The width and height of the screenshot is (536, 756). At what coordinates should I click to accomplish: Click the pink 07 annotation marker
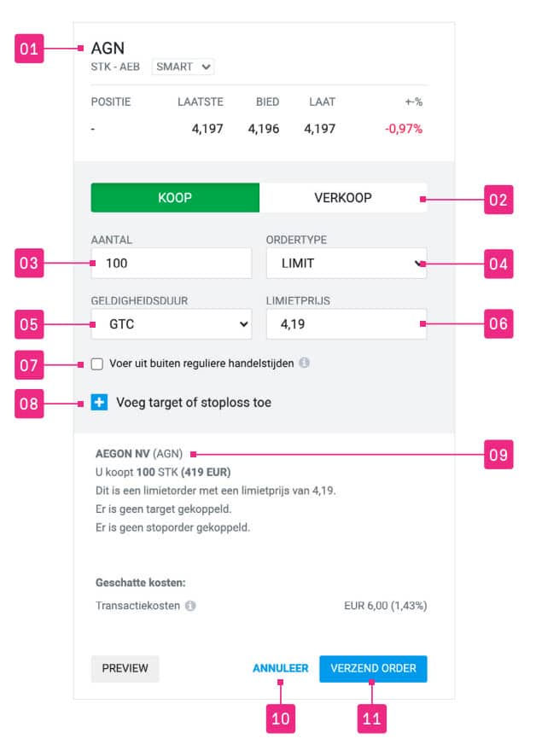(29, 365)
